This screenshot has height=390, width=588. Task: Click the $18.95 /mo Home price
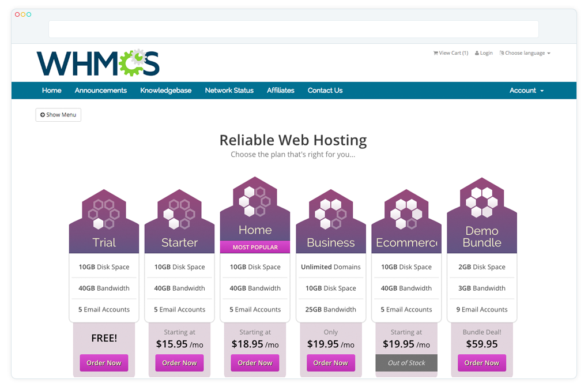[255, 344]
